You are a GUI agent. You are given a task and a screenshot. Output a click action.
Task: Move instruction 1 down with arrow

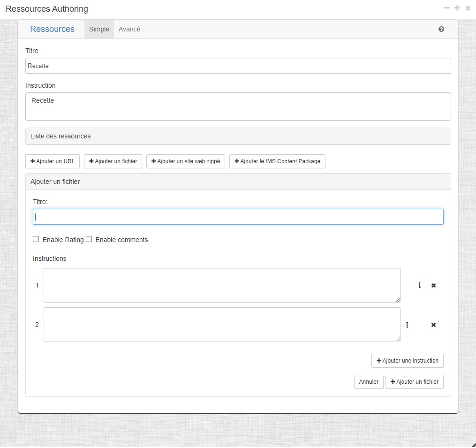[x=420, y=285]
